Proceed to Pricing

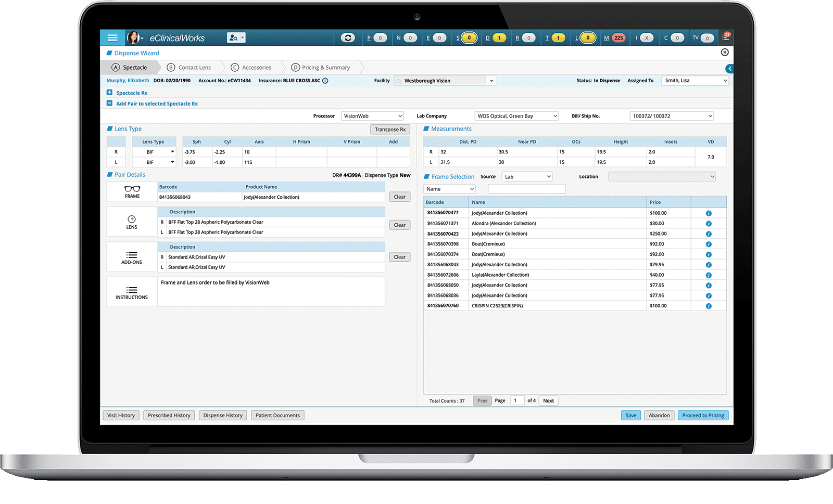[x=703, y=416]
